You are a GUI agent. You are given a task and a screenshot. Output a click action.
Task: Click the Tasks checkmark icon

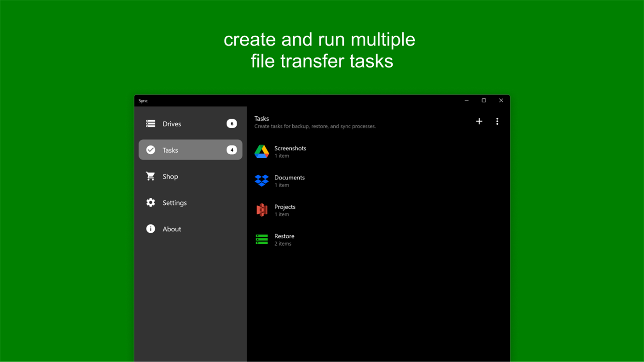click(x=151, y=149)
